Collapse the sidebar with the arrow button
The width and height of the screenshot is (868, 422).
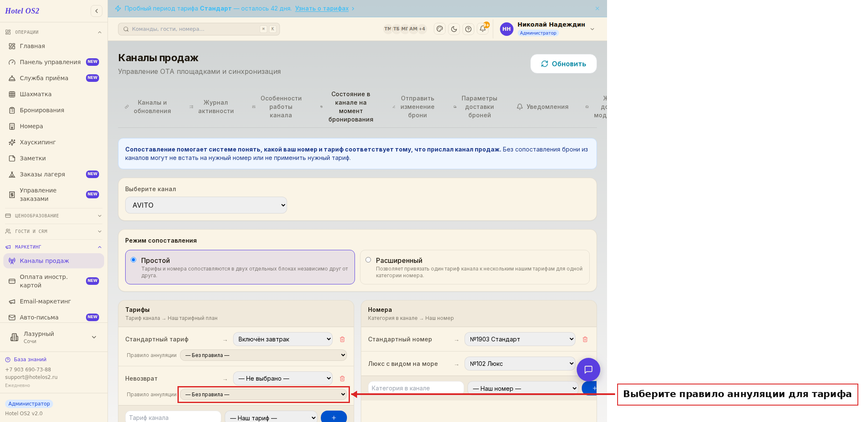(x=97, y=11)
